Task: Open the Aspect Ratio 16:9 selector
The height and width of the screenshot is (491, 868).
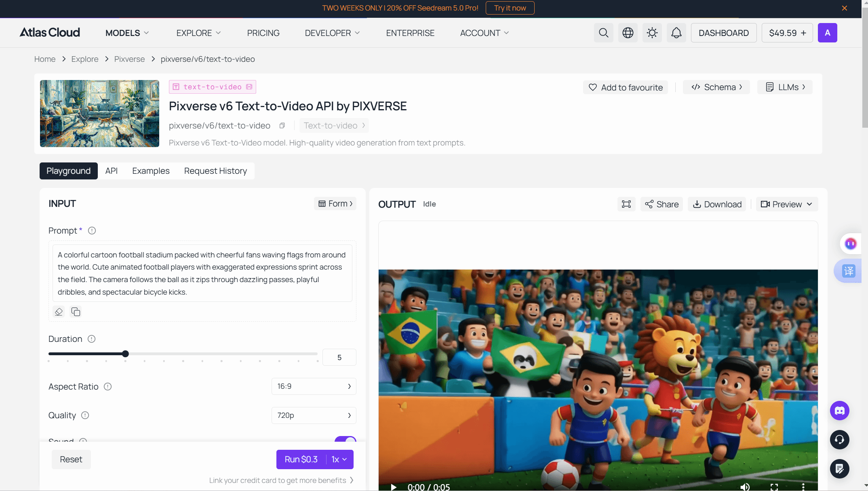Action: (x=314, y=387)
